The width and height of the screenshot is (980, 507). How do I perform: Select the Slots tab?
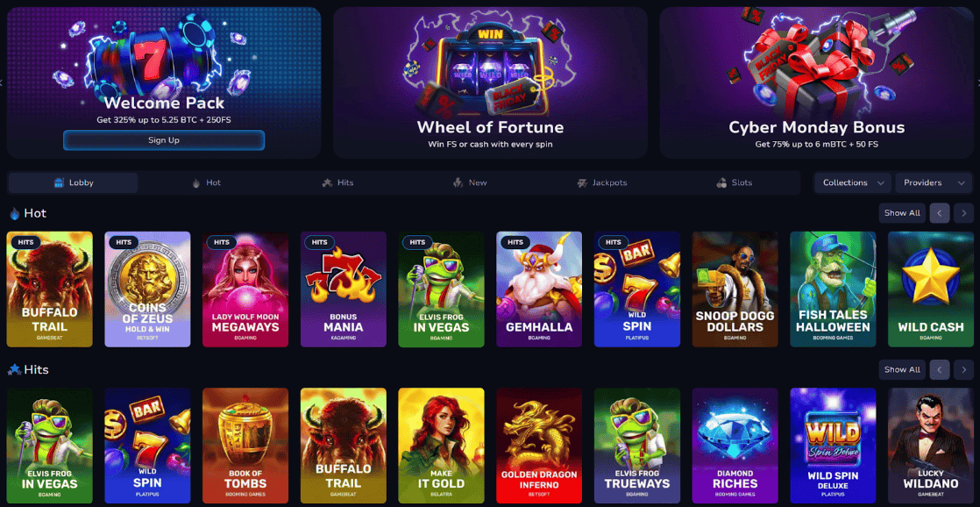(x=734, y=183)
